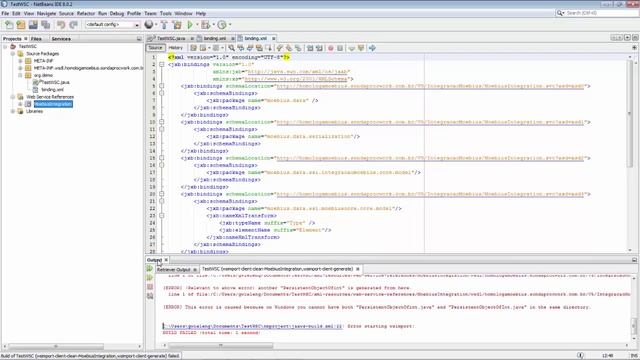Toggle Rectangular Selection in editor toolbar

pyautogui.click(x=268, y=48)
